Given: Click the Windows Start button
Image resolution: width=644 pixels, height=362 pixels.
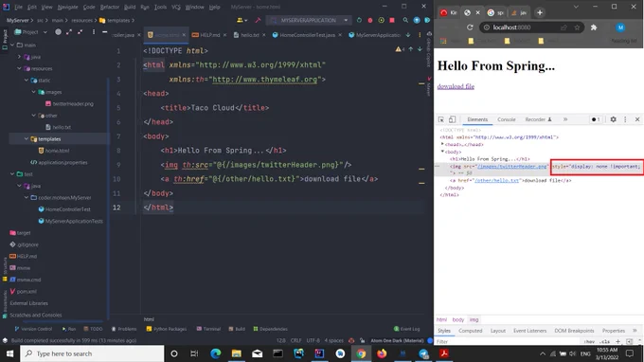Looking at the screenshot, I should (9, 353).
